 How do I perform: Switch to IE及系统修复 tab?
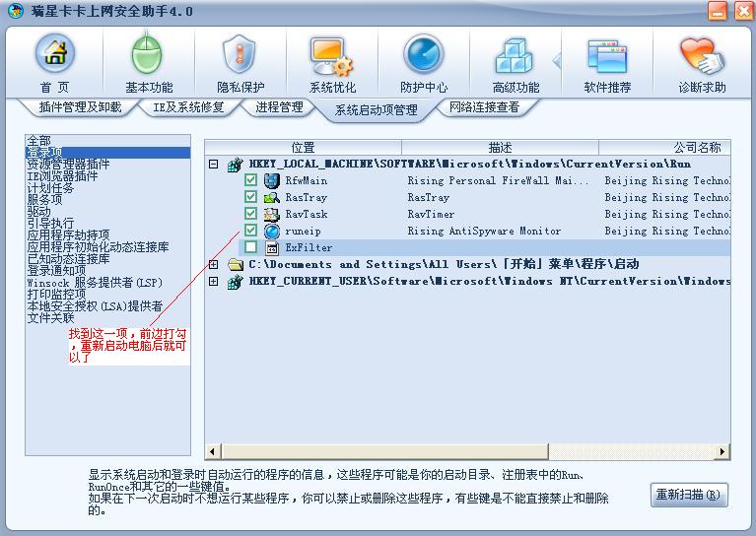(189, 107)
